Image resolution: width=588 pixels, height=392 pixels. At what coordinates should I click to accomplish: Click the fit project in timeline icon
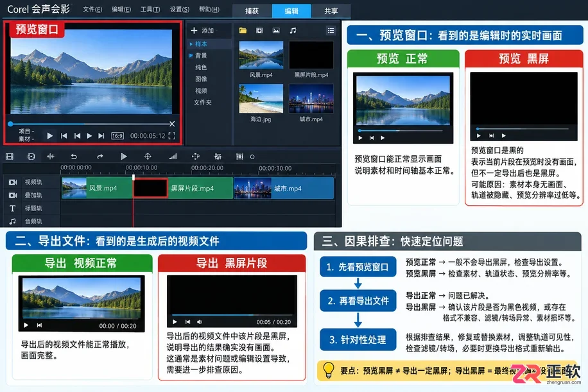(x=239, y=157)
